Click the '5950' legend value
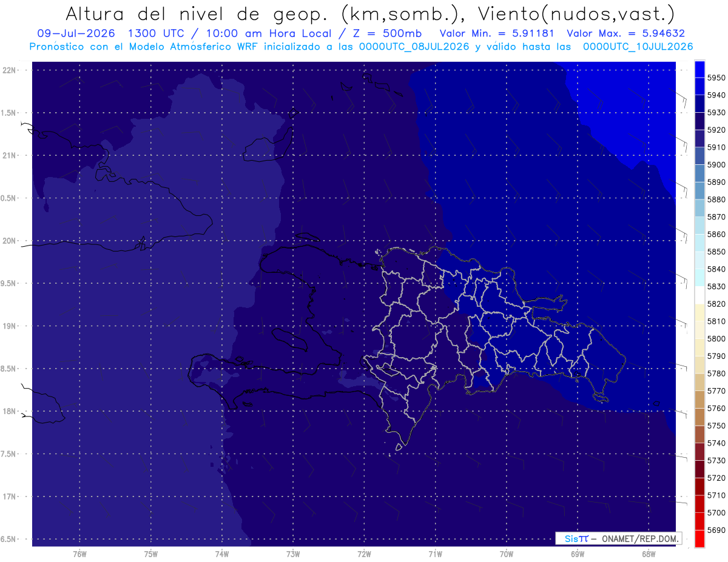The height and width of the screenshot is (562, 728). [x=716, y=78]
